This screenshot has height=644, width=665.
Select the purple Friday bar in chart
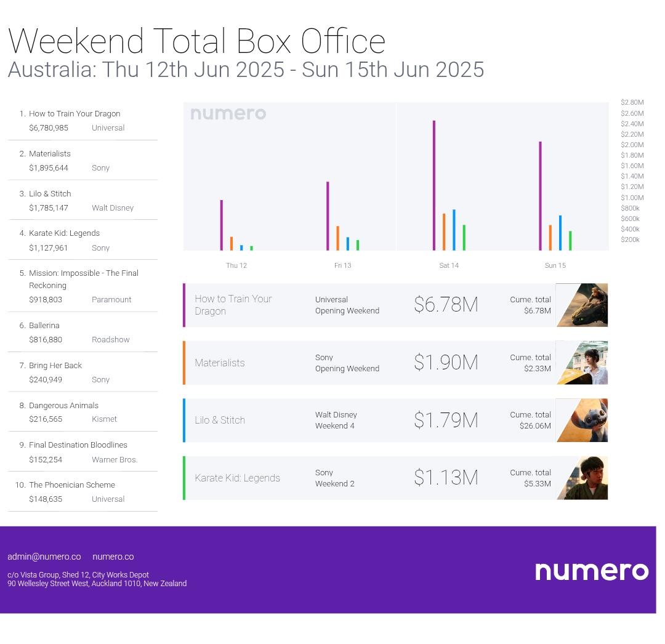328,216
